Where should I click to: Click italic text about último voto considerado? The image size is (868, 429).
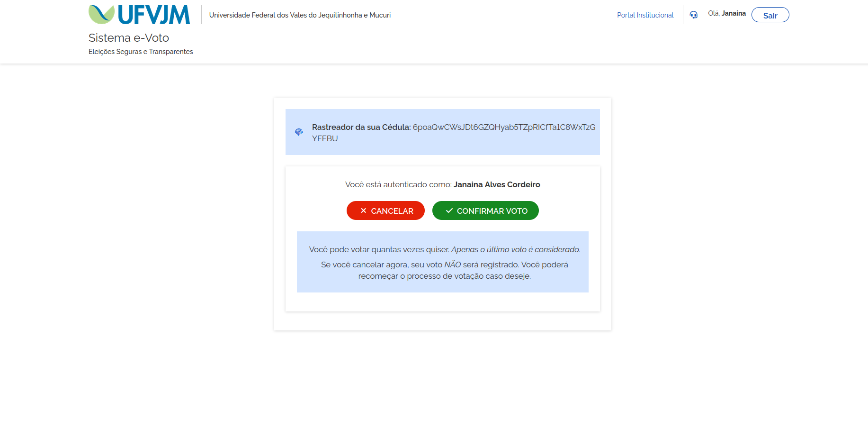[x=516, y=249]
